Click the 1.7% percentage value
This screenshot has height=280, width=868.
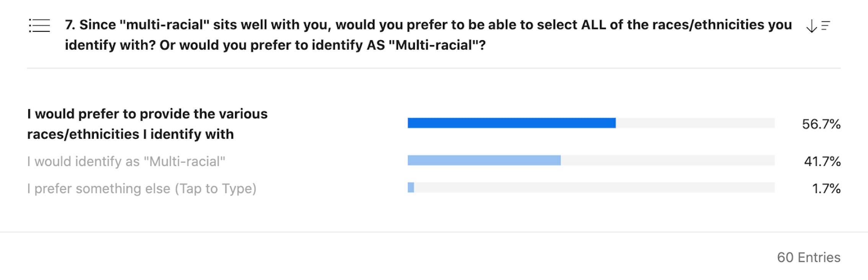(826, 188)
